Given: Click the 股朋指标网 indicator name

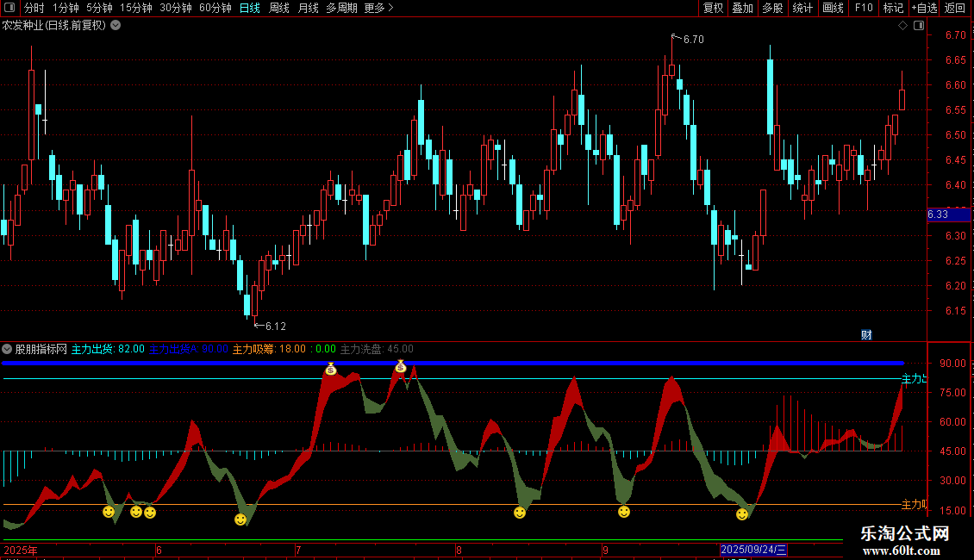Looking at the screenshot, I should pos(41,350).
